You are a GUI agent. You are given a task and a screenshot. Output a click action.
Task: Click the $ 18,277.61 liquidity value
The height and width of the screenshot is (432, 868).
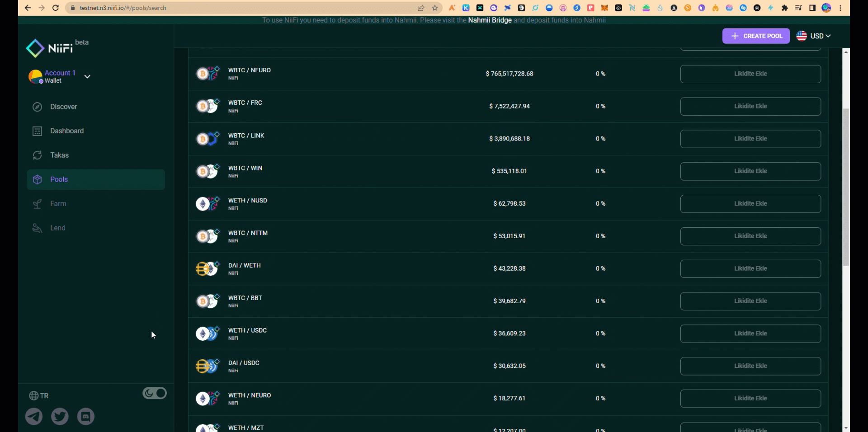tap(509, 399)
